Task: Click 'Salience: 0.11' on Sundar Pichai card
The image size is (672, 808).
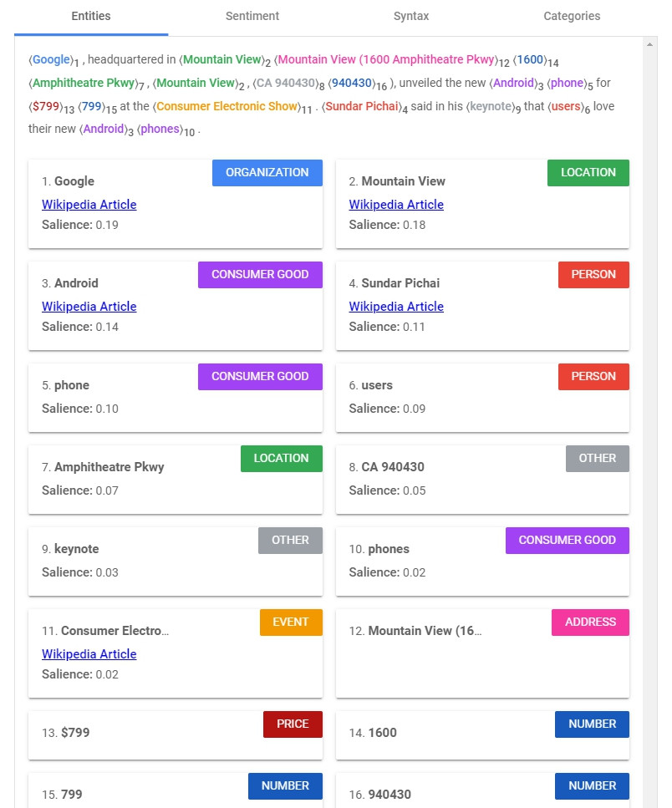Action: 386,328
